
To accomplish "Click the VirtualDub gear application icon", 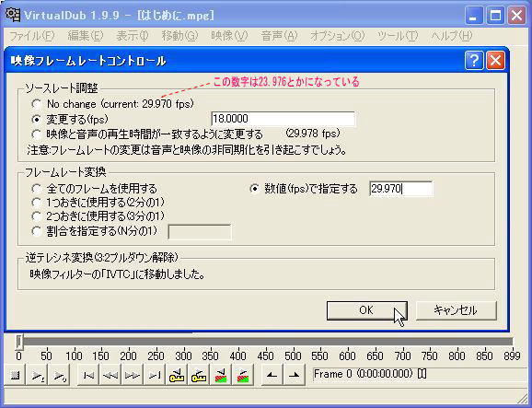I will (13, 15).
